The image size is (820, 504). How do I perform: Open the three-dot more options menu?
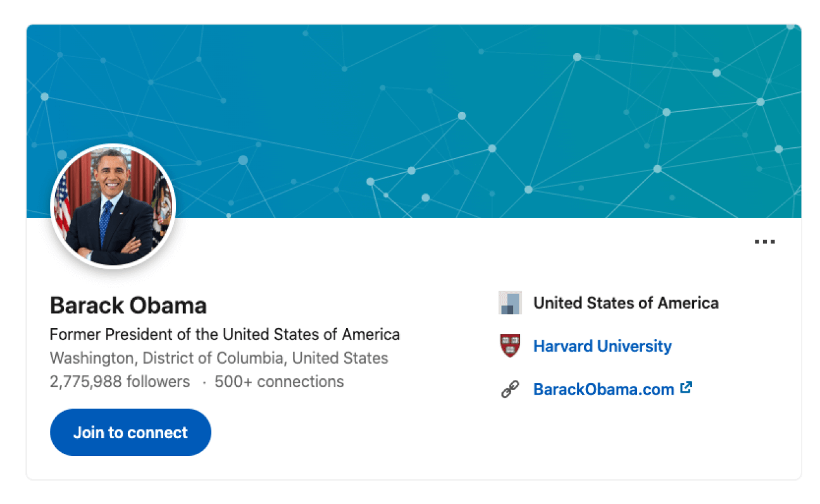(x=764, y=242)
